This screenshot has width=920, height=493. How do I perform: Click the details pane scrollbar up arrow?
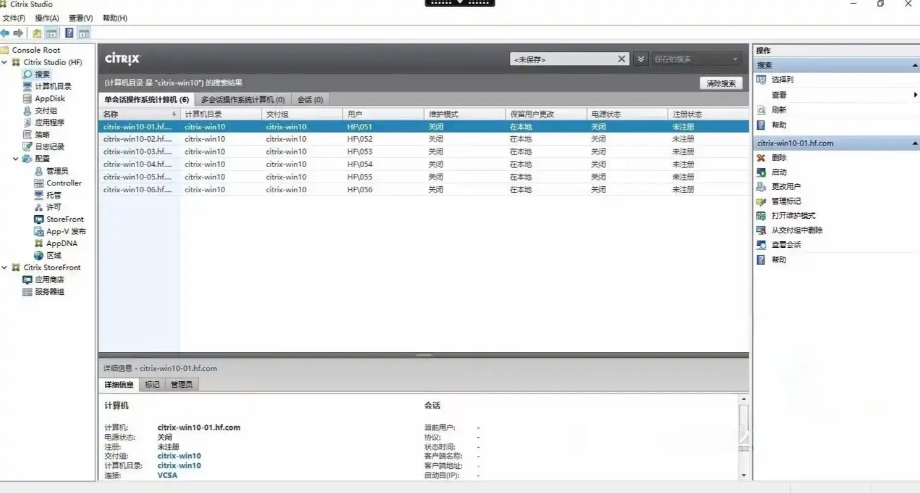click(743, 399)
